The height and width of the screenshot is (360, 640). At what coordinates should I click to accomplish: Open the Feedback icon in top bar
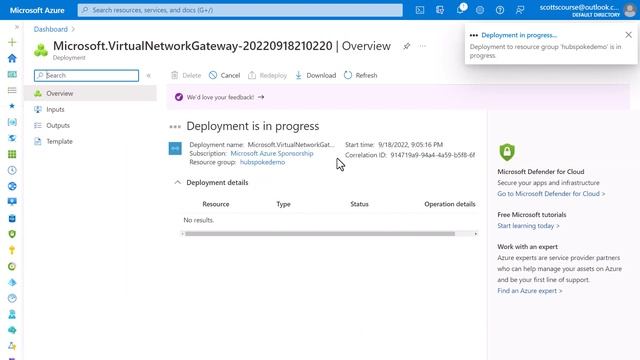tap(520, 10)
